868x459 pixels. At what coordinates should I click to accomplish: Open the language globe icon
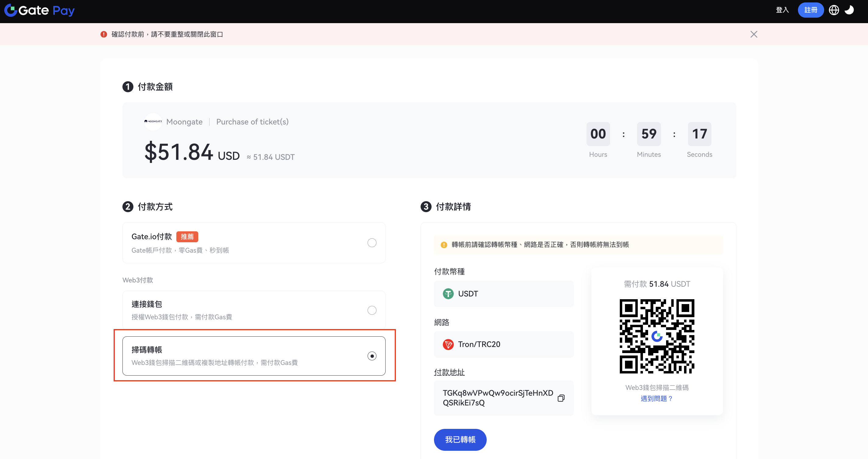click(x=834, y=10)
